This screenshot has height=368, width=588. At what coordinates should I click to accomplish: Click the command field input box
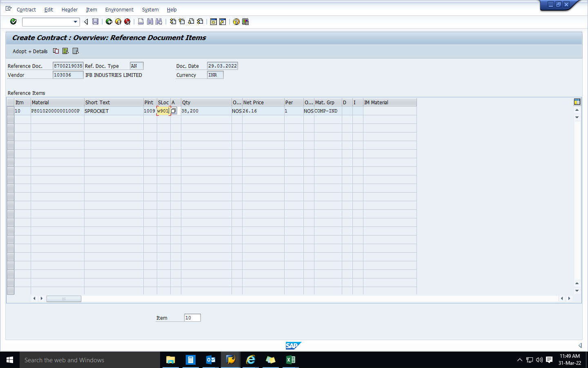click(48, 22)
